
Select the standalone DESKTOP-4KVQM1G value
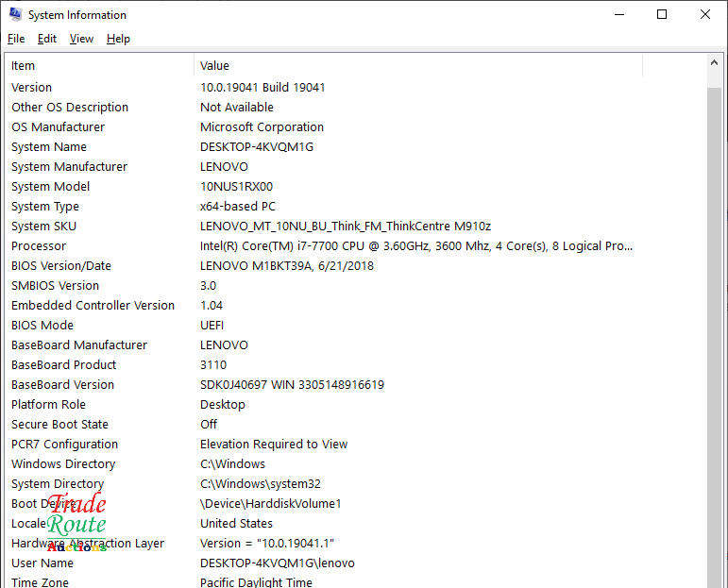[x=257, y=147]
